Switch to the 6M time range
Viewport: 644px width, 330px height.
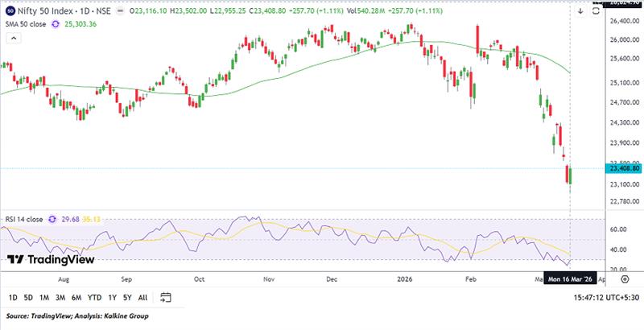click(x=77, y=297)
